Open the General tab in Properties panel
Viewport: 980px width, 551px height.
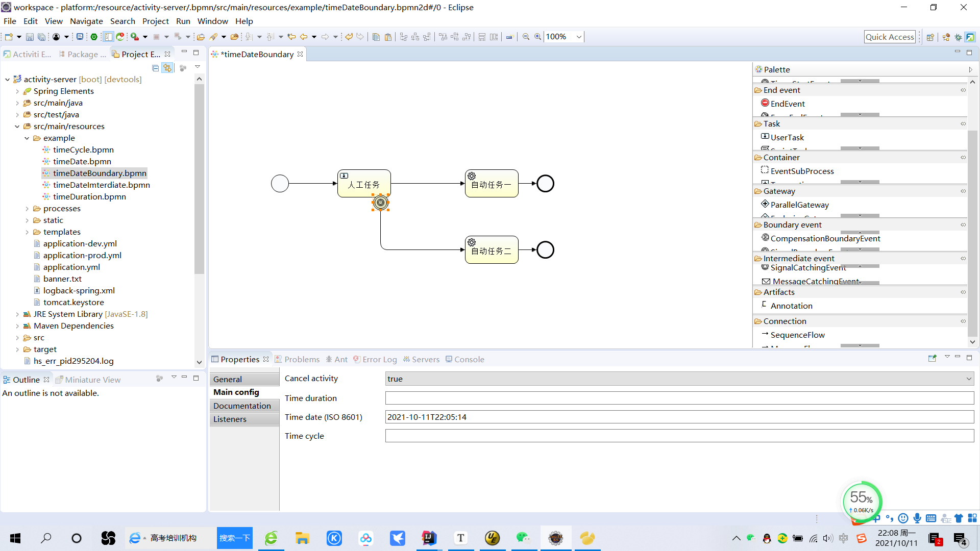click(228, 379)
